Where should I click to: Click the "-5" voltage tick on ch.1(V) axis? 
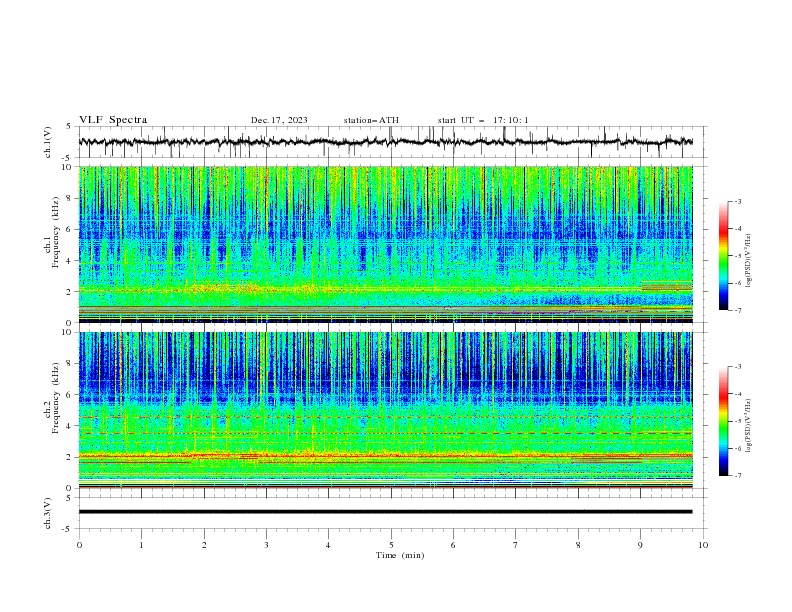click(67, 158)
